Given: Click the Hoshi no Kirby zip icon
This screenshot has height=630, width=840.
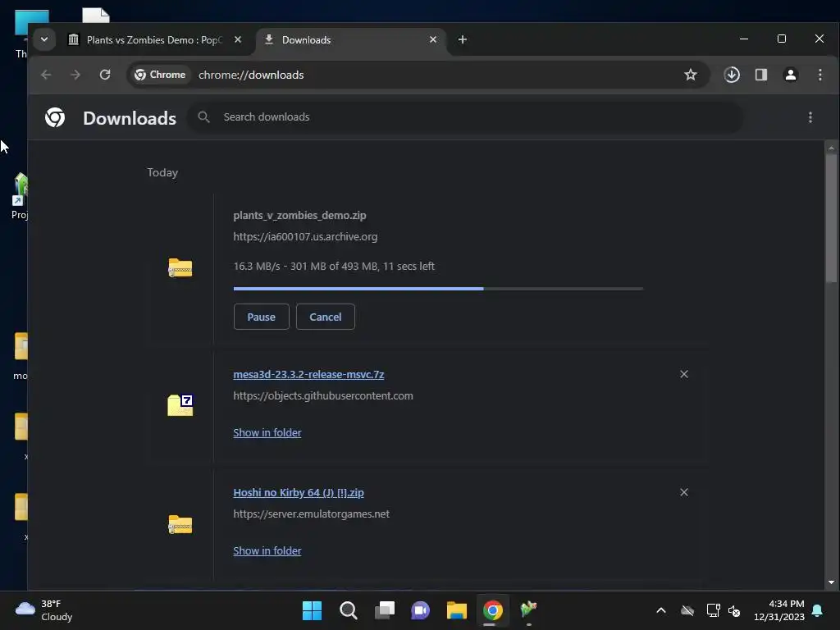Looking at the screenshot, I should tap(180, 525).
